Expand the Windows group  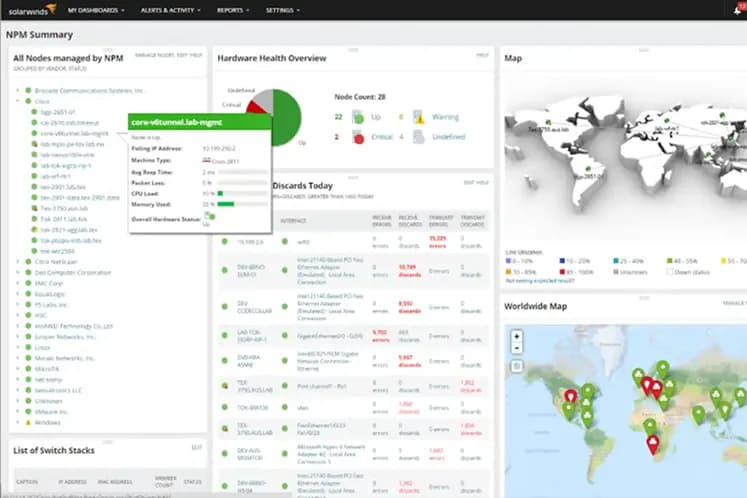pos(18,423)
